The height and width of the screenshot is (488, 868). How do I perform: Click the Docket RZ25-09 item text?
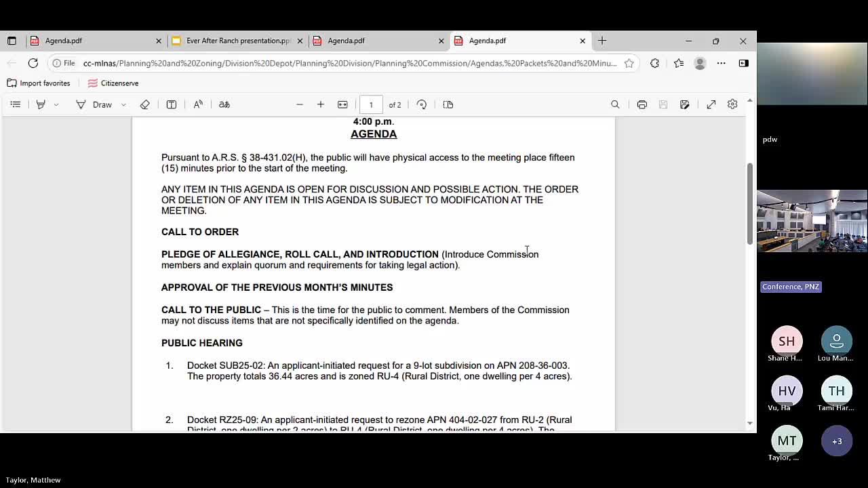click(x=380, y=424)
